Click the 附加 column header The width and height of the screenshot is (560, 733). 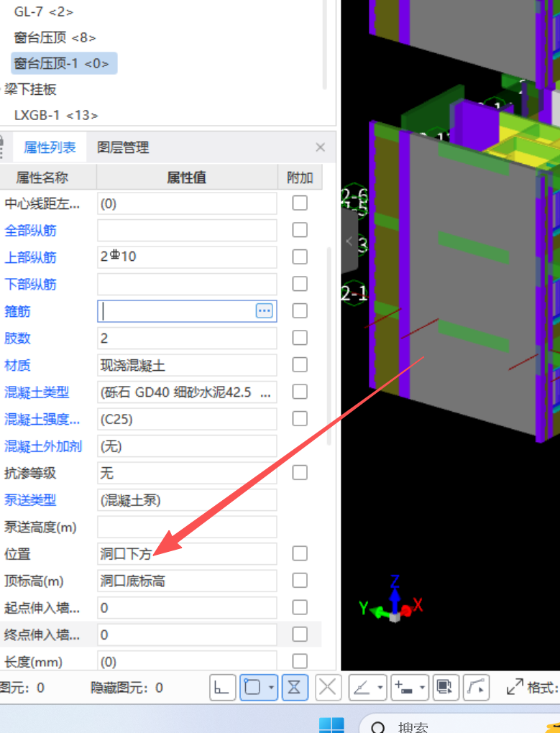tap(300, 178)
